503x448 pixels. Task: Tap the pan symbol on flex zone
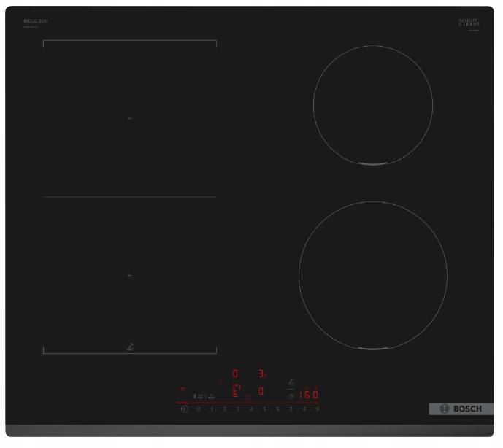coord(131,347)
